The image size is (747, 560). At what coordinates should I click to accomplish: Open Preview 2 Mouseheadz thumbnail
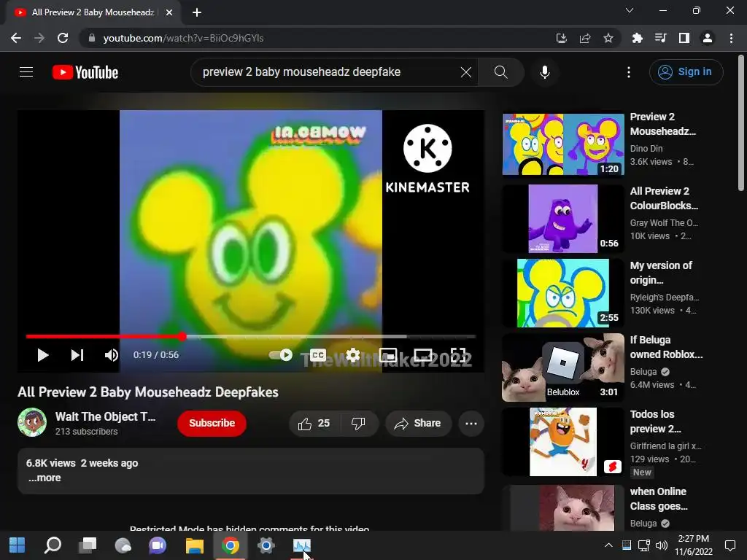(563, 144)
